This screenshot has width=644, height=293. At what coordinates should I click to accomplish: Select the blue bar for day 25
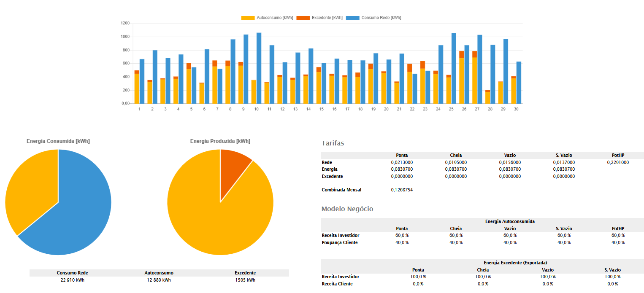pos(454,68)
